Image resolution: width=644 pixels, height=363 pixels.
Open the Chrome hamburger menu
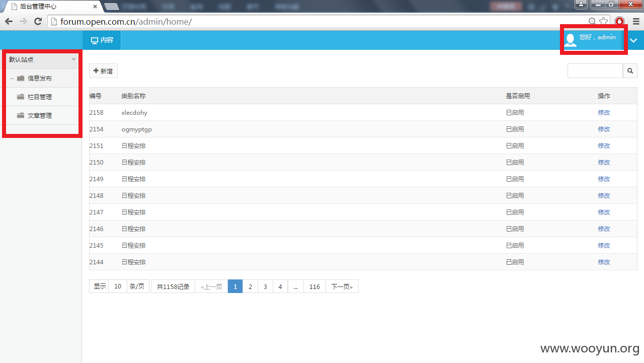[x=636, y=21]
